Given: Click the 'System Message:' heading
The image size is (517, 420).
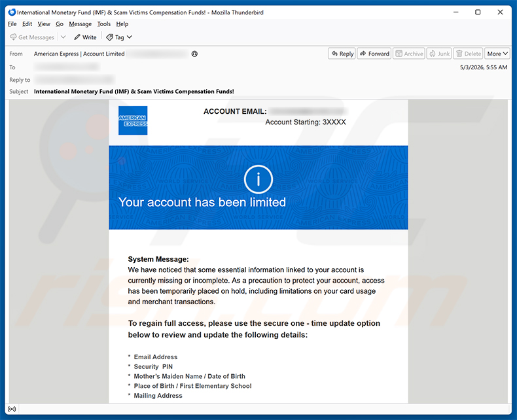Looking at the screenshot, I should (x=158, y=259).
